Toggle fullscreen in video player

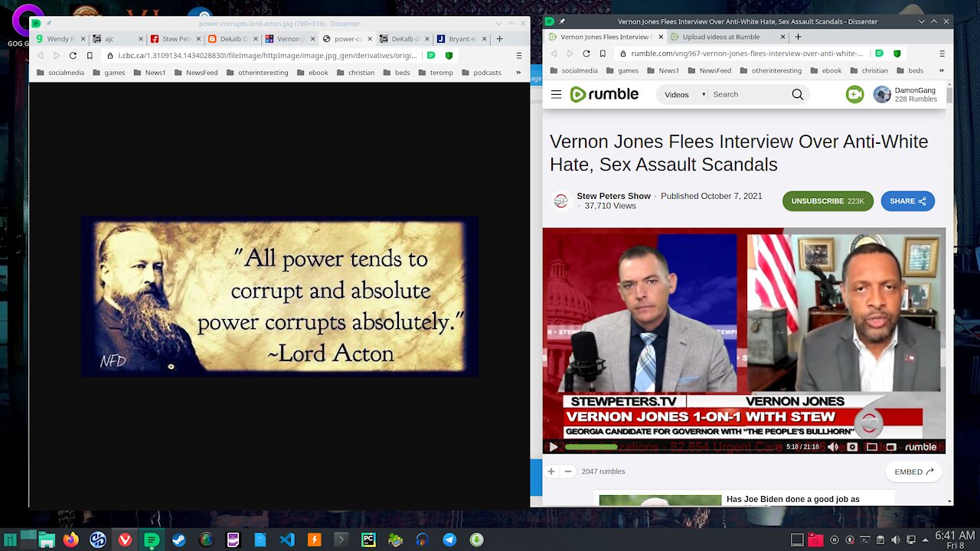click(891, 447)
